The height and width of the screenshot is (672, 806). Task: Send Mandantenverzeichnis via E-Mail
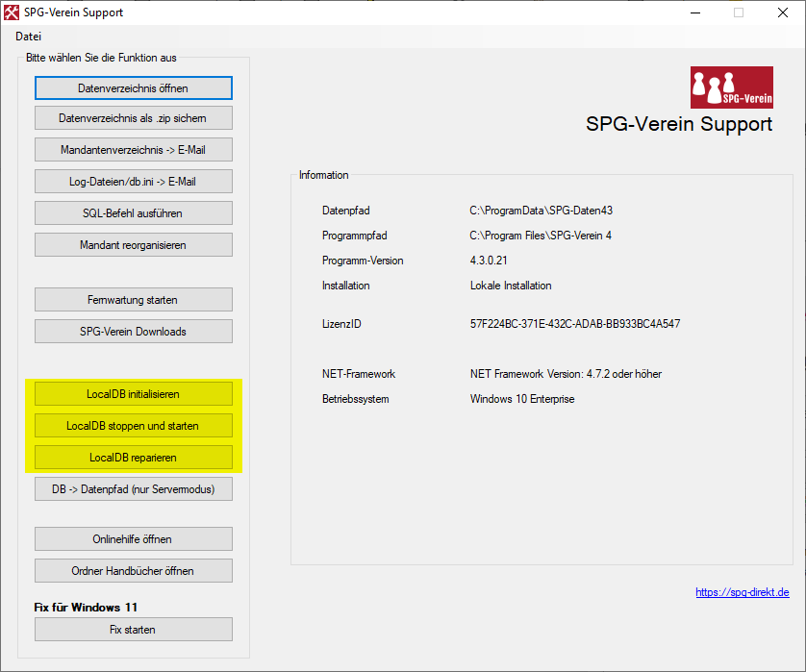coord(133,150)
